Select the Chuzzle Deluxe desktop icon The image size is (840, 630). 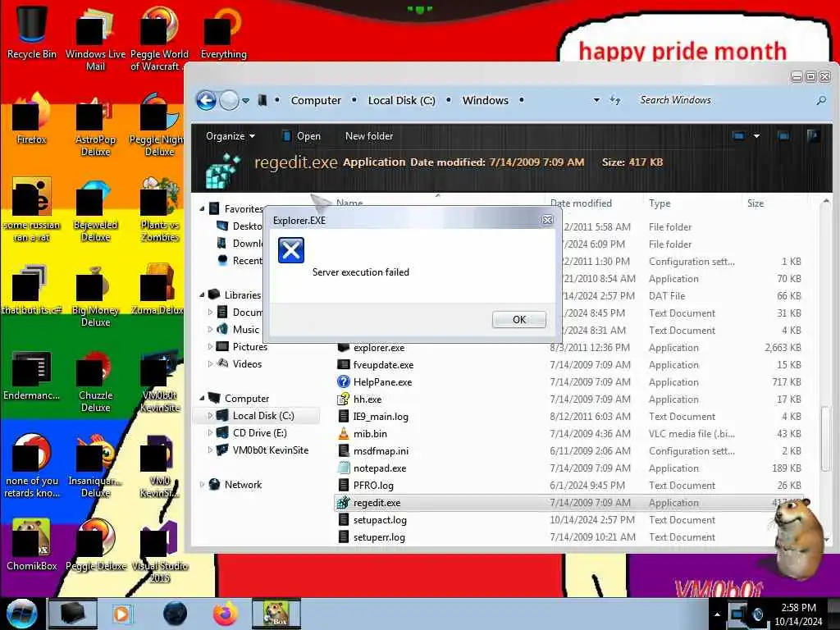click(95, 381)
